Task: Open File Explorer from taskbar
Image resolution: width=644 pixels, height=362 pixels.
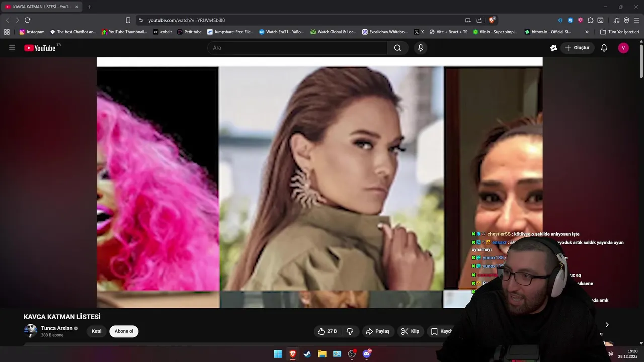Action: pos(322,354)
